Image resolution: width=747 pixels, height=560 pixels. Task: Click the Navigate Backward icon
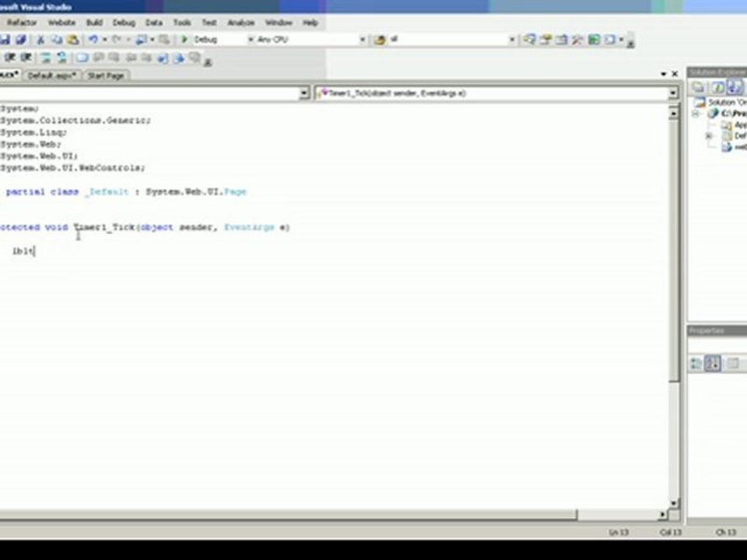tap(142, 40)
